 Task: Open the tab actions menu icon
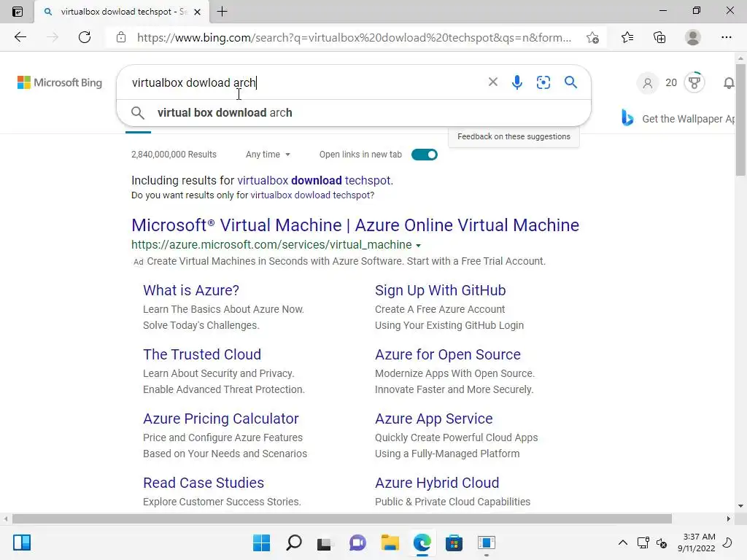point(18,12)
